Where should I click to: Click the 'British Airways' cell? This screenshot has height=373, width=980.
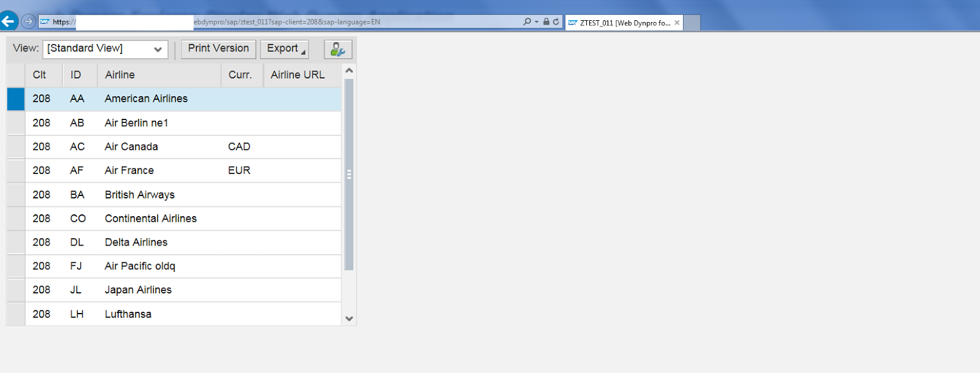point(159,195)
